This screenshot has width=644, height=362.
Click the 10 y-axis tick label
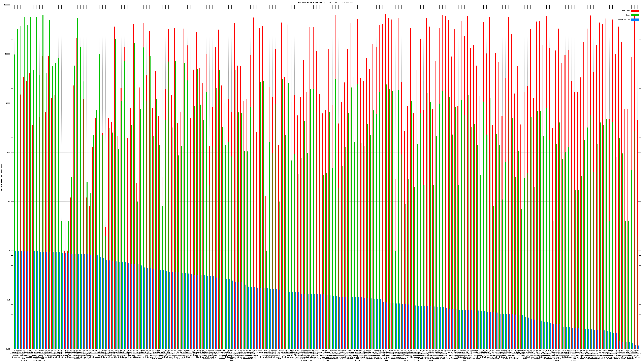[x=9, y=202]
